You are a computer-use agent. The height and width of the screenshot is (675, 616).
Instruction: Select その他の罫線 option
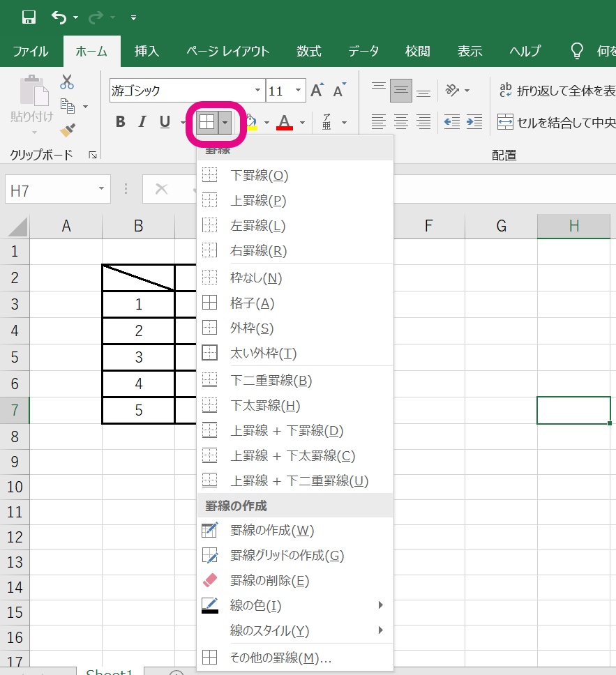point(280,658)
